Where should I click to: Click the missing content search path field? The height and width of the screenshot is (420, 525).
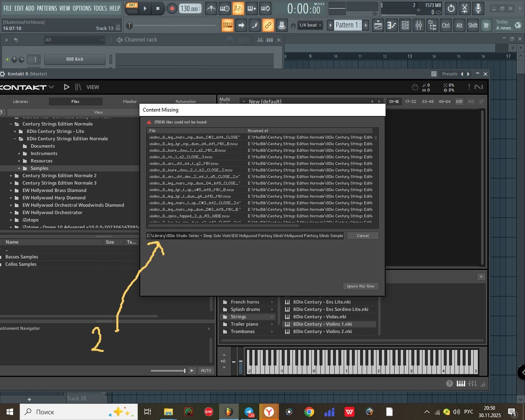coord(245,235)
